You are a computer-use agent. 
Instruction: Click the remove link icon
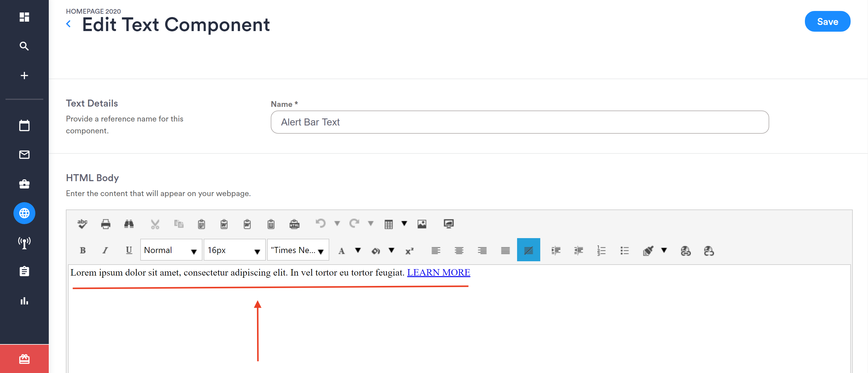pos(709,251)
